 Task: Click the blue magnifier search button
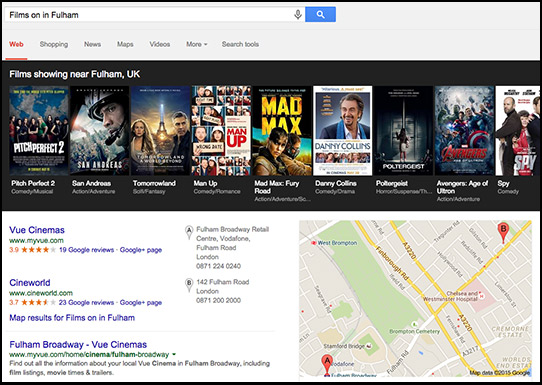point(320,15)
